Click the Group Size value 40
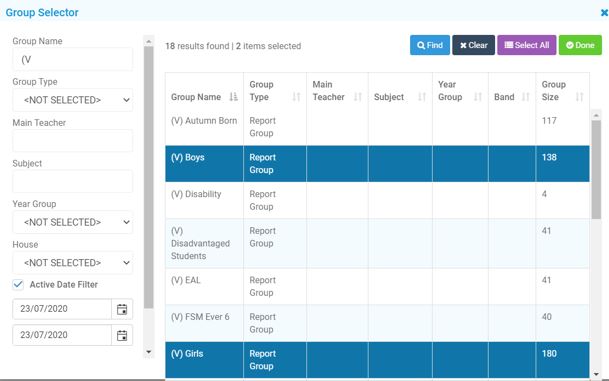 (x=546, y=317)
